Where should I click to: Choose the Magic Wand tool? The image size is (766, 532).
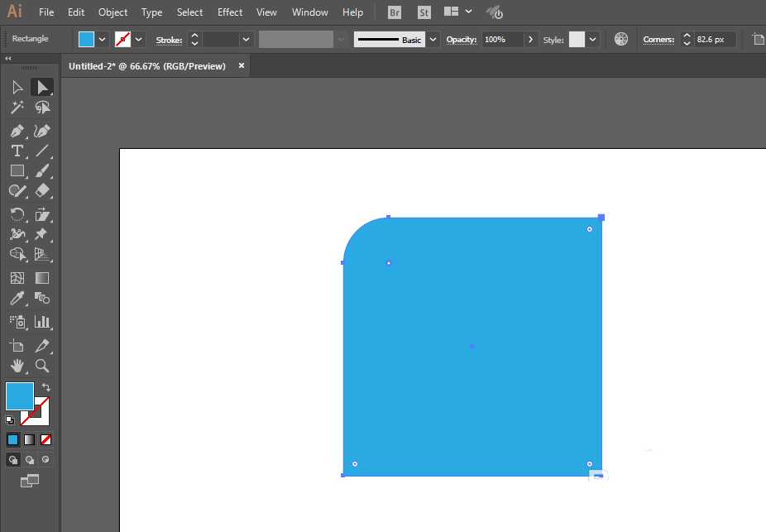17,108
